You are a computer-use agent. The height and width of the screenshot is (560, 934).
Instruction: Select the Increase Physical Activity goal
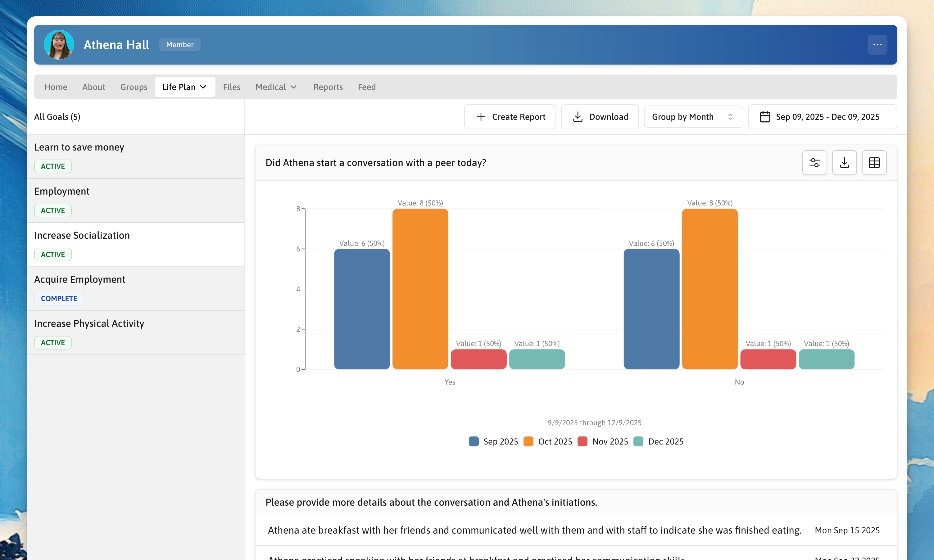pos(136,333)
